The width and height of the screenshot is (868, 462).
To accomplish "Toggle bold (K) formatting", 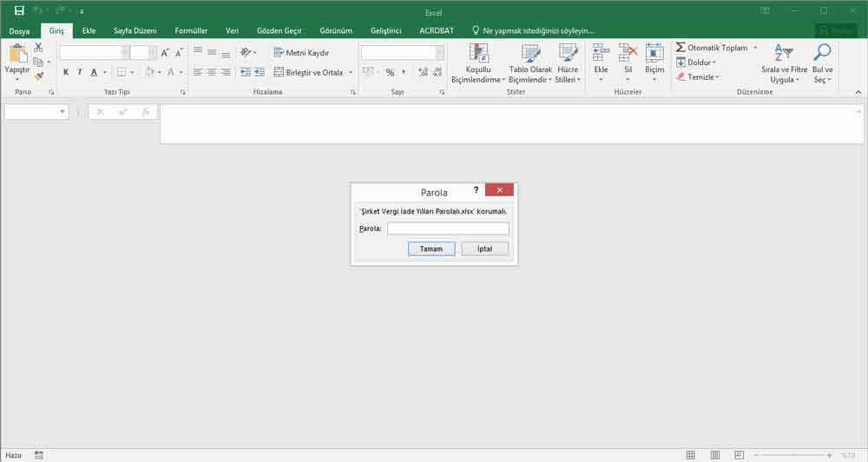I will tap(66, 72).
